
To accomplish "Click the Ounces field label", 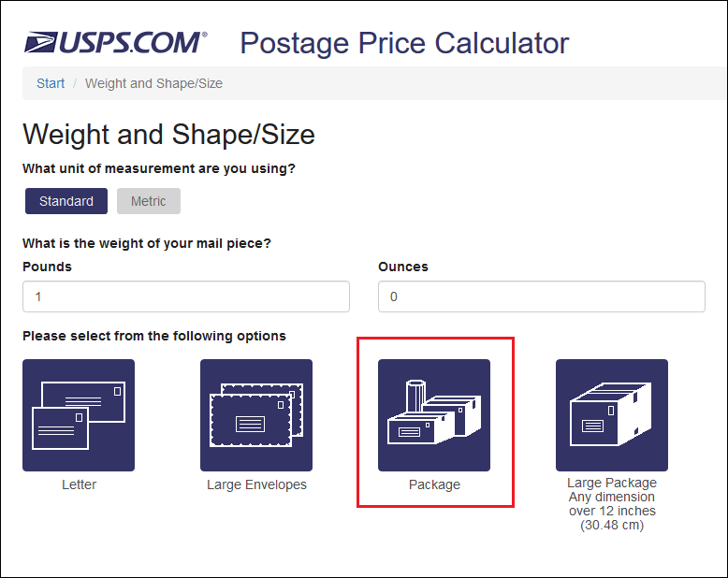I will 403,267.
